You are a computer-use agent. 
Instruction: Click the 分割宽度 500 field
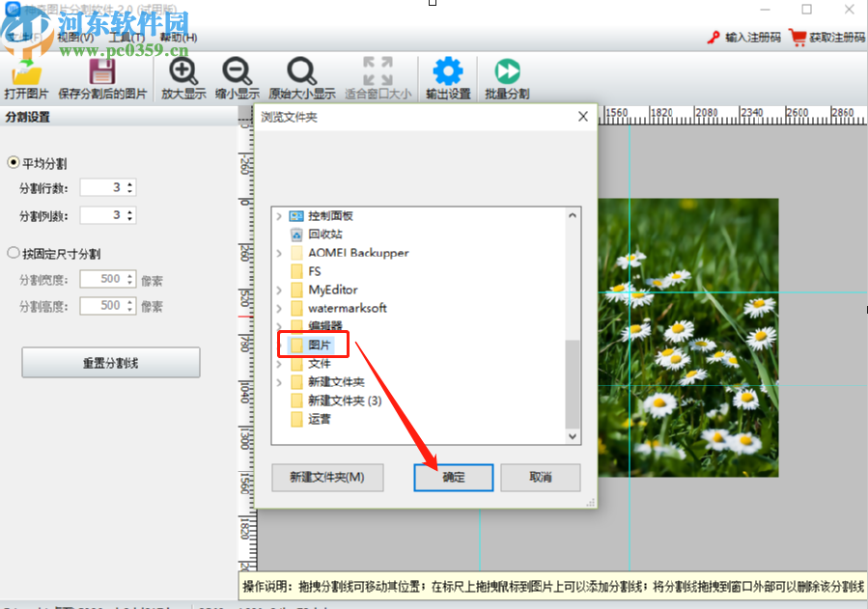point(103,279)
